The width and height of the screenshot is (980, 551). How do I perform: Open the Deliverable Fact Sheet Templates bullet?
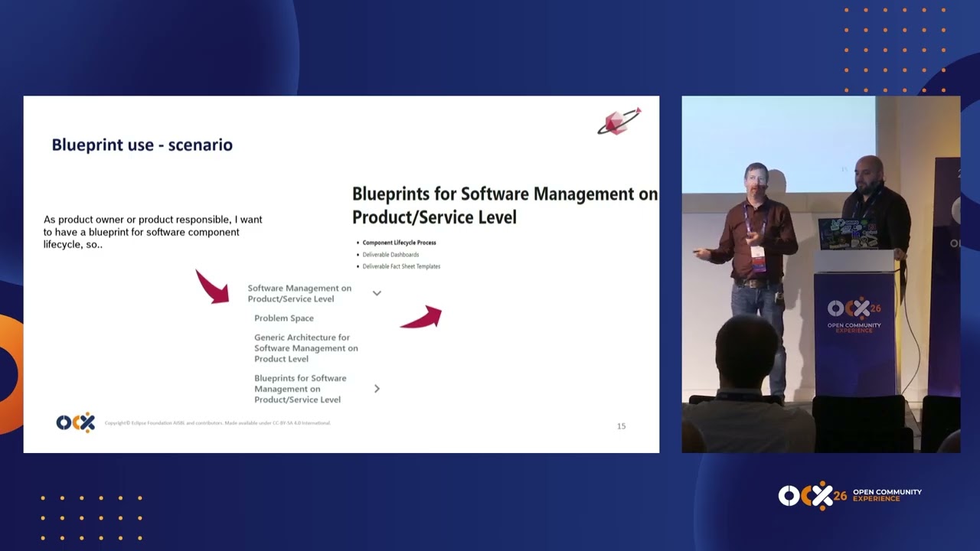(401, 266)
